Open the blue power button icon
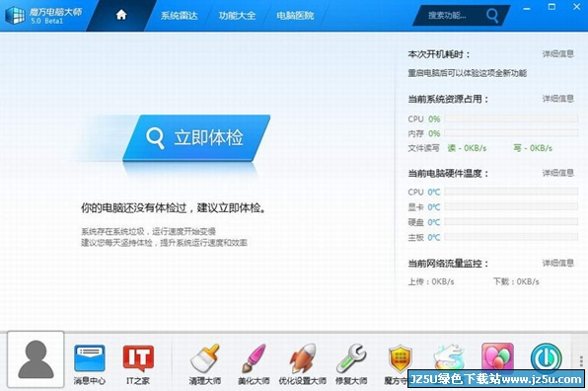 546,357
